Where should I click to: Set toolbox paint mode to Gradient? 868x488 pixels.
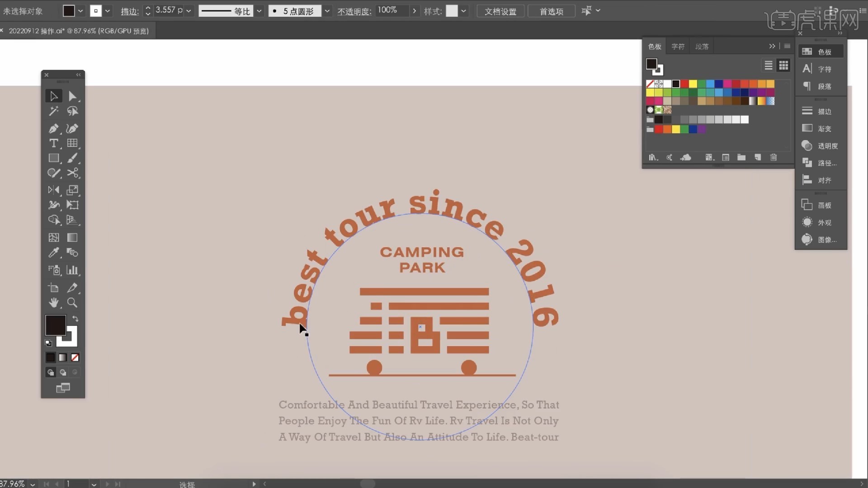(63, 357)
